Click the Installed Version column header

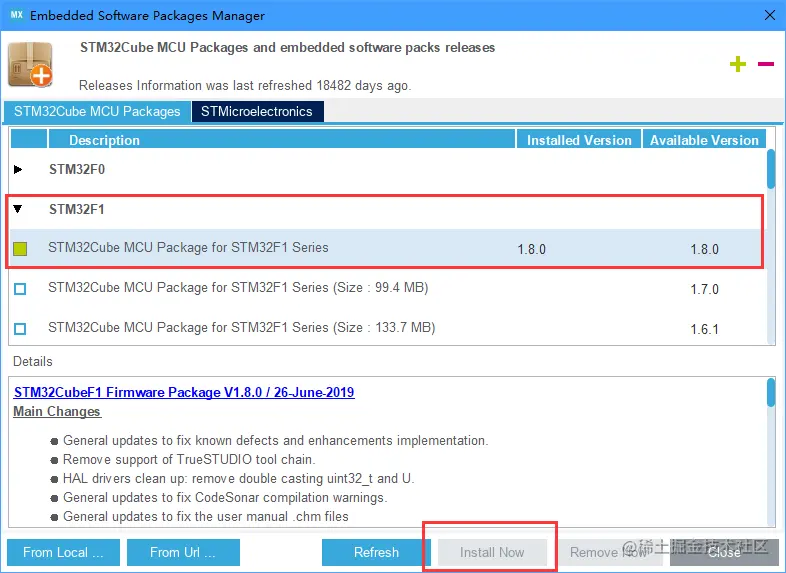point(579,139)
